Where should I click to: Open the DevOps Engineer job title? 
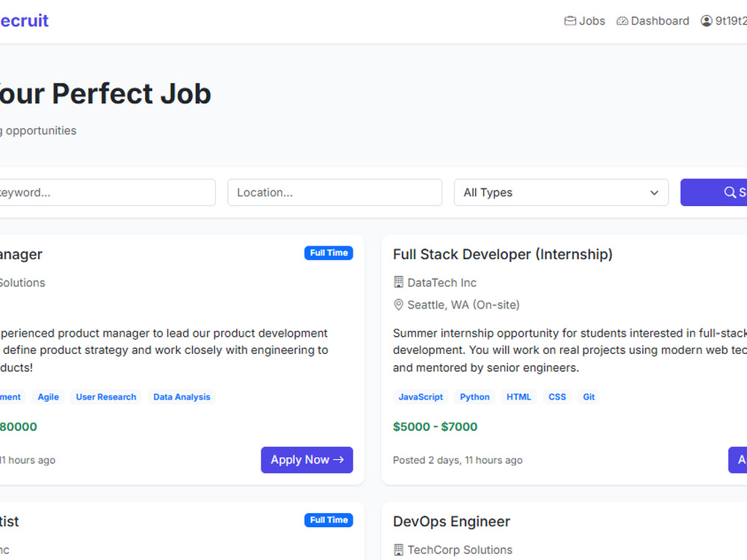point(452,521)
